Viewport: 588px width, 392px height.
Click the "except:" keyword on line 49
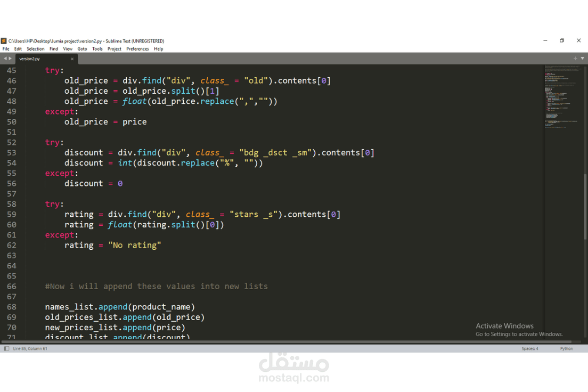(61, 112)
